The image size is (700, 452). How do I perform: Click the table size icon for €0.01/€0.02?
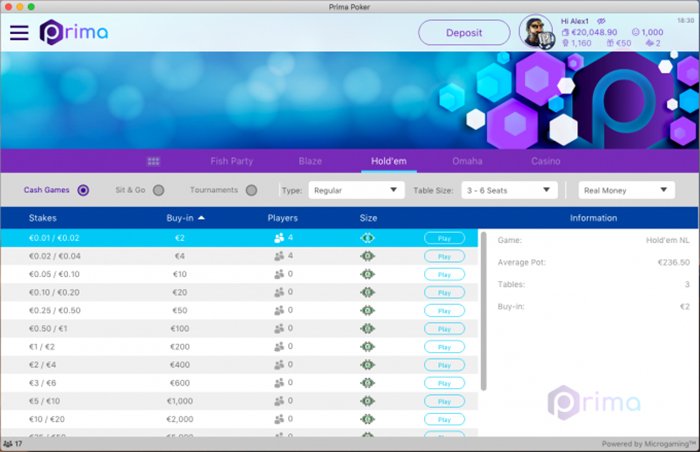pos(368,238)
